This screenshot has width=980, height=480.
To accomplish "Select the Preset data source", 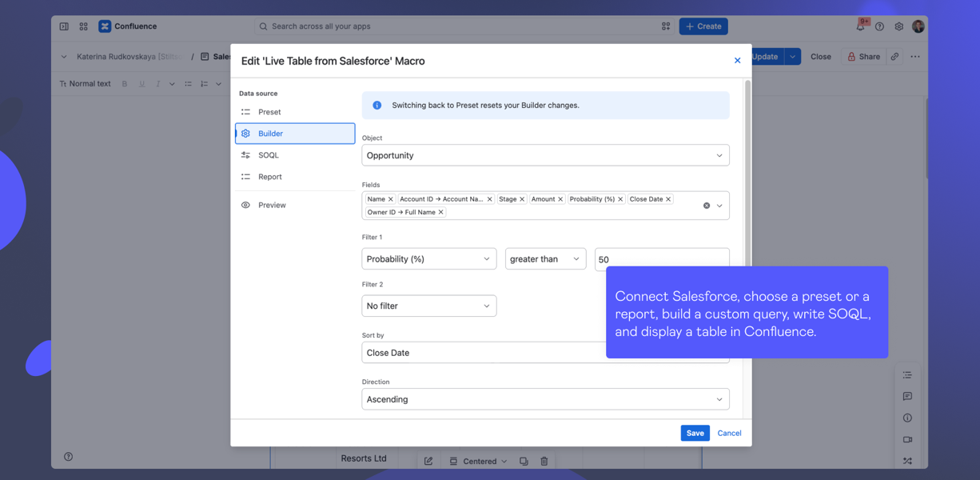I will point(295,112).
